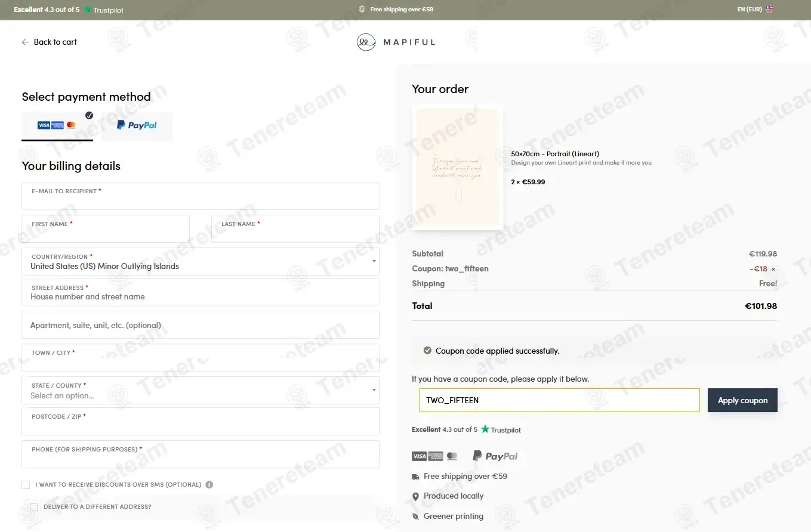Click the green check beside coupon success message
This screenshot has width=811, height=532.
(427, 351)
